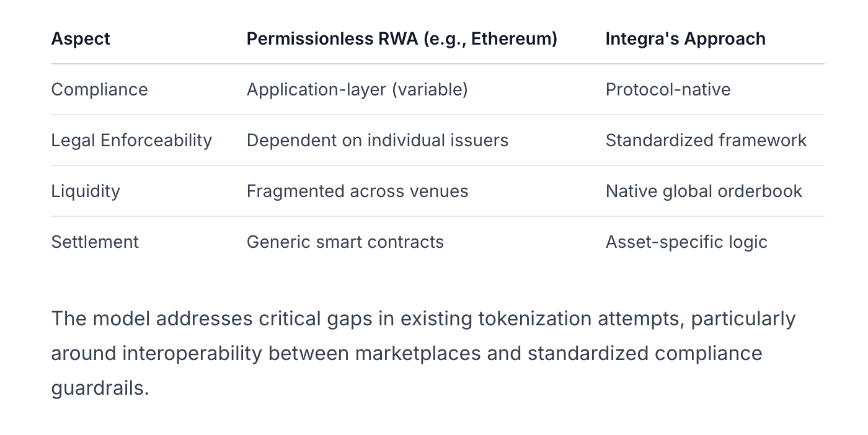Viewport: 868px width, 435px height.
Task: Click the Generic smart contracts cell
Action: pos(345,242)
